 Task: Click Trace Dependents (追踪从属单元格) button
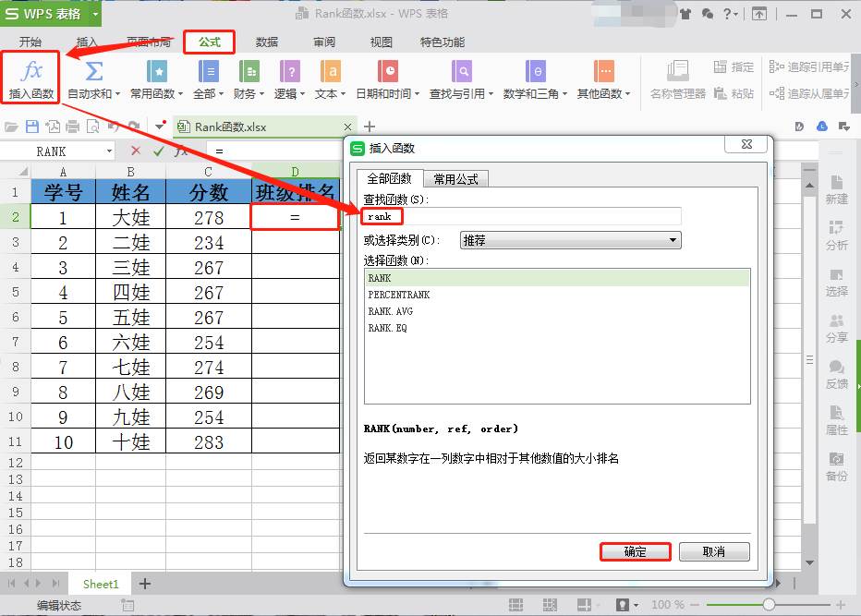(809, 93)
